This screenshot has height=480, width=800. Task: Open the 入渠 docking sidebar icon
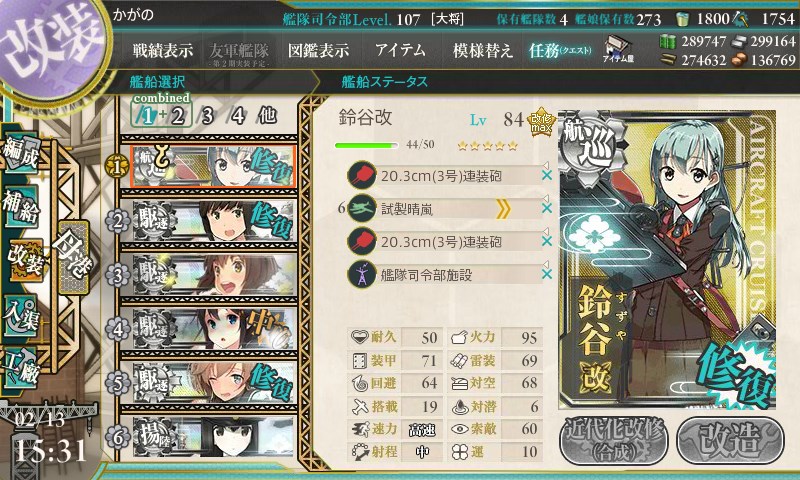20,316
